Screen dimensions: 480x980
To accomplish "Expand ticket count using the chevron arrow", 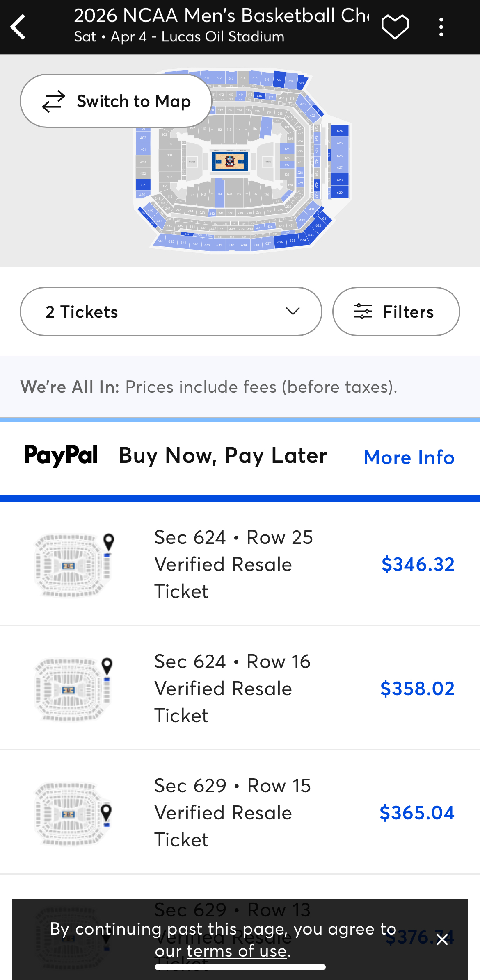I will 293,311.
